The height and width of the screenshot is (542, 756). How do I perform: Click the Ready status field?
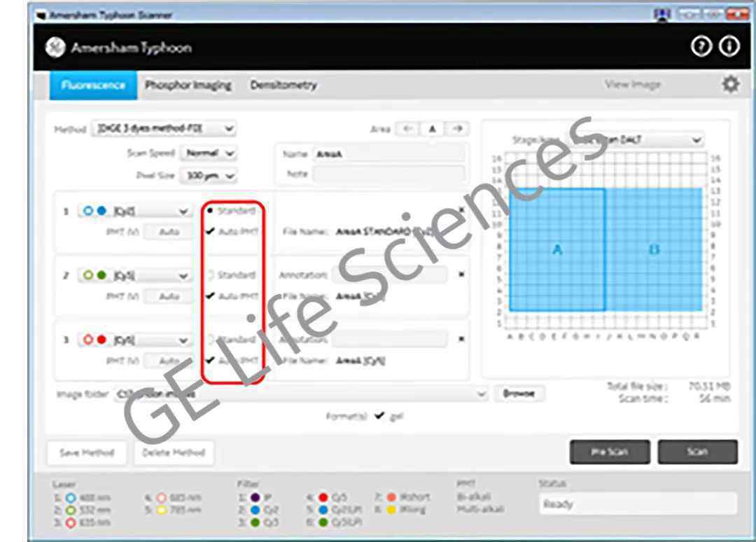point(638,504)
